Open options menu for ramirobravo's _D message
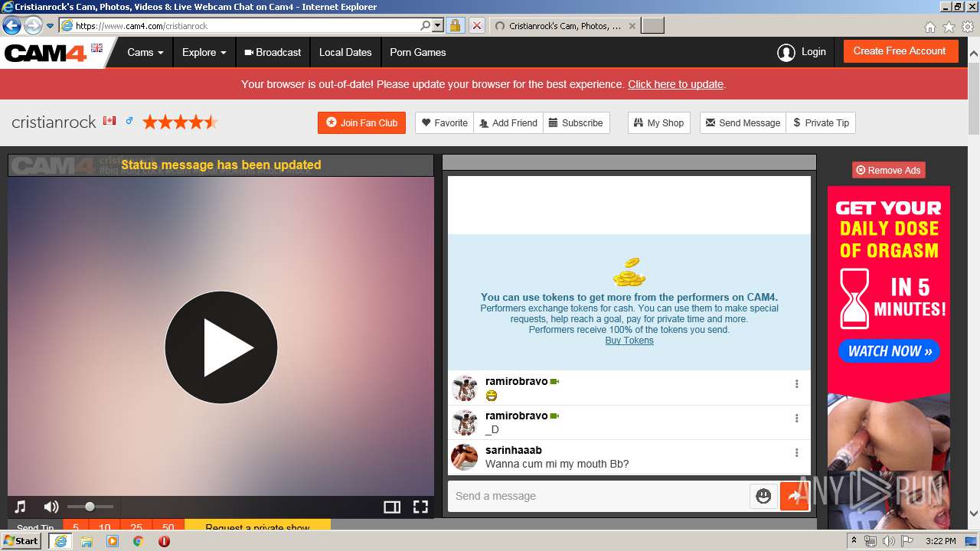Viewport: 980px width, 551px height. pyautogui.click(x=796, y=419)
